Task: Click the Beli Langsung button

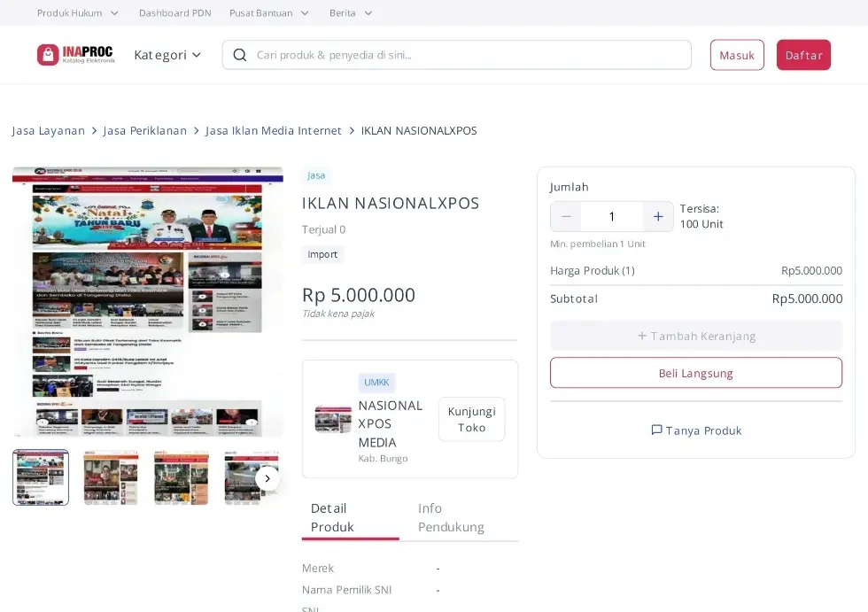Action: 696,373
